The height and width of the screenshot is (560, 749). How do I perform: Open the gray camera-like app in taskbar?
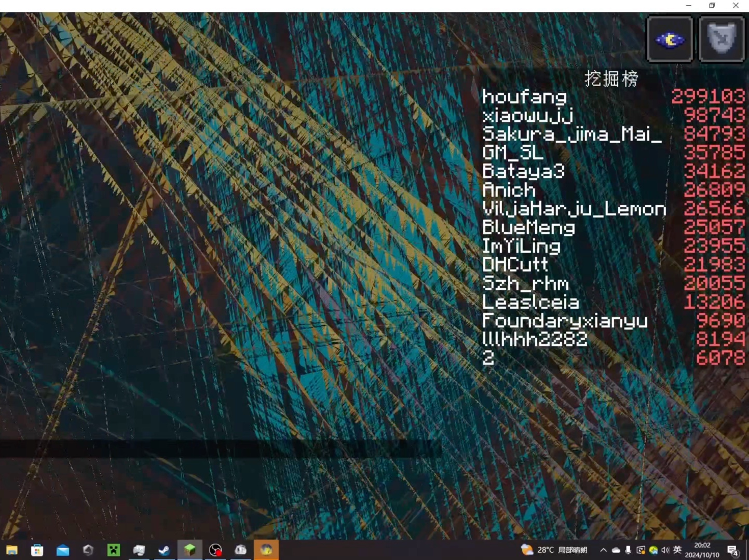pos(240,550)
